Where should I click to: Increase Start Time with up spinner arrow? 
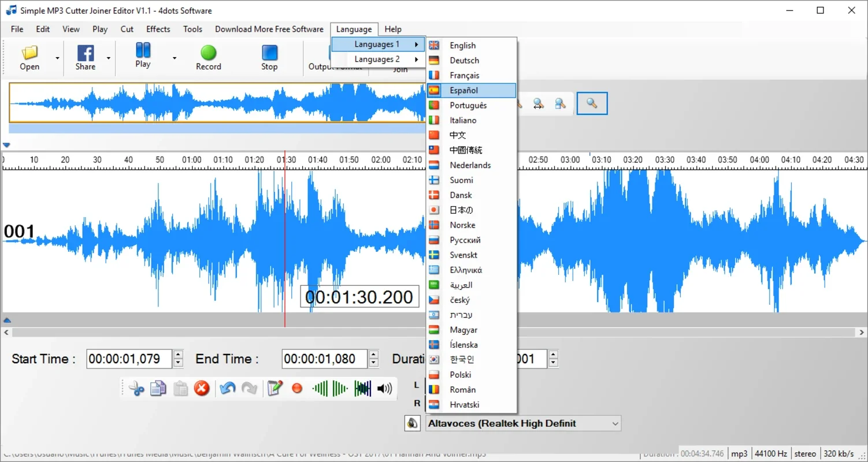[178, 355]
